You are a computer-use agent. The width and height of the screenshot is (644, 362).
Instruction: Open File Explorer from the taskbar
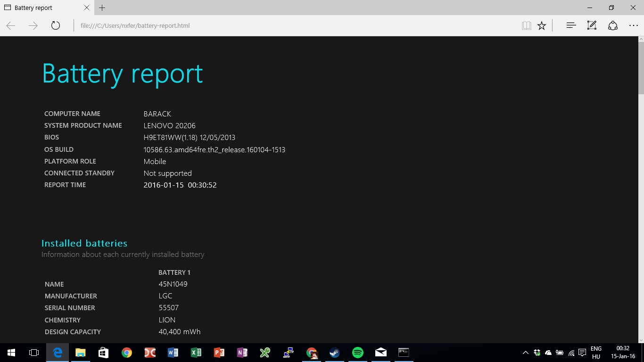[x=81, y=353]
